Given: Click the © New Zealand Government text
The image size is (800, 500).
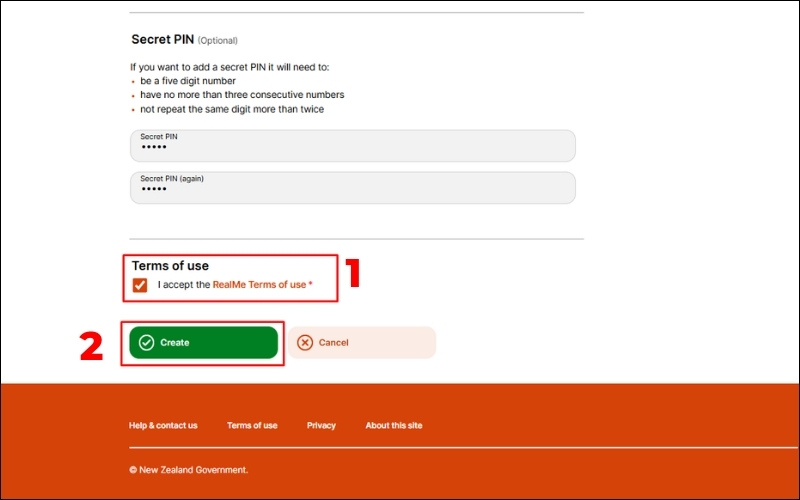Looking at the screenshot, I should point(188,469).
